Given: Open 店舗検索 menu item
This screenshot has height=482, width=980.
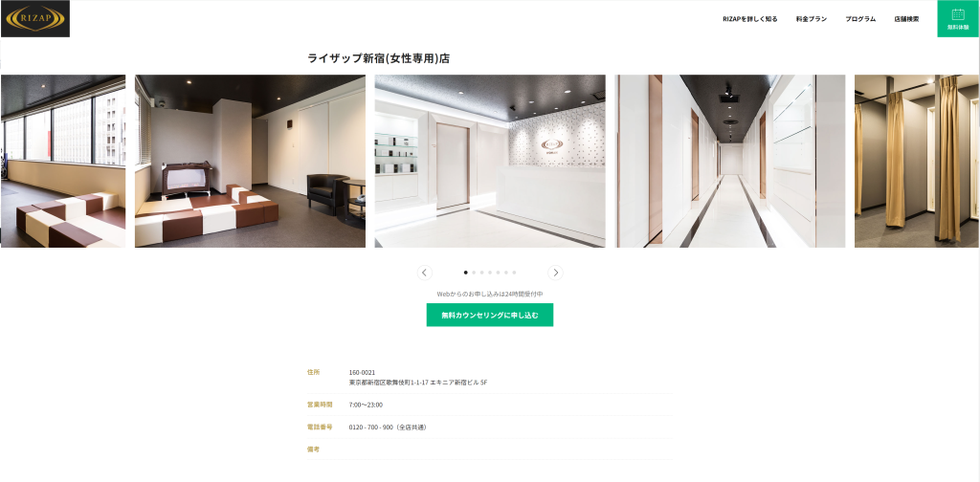Looking at the screenshot, I should (x=906, y=19).
